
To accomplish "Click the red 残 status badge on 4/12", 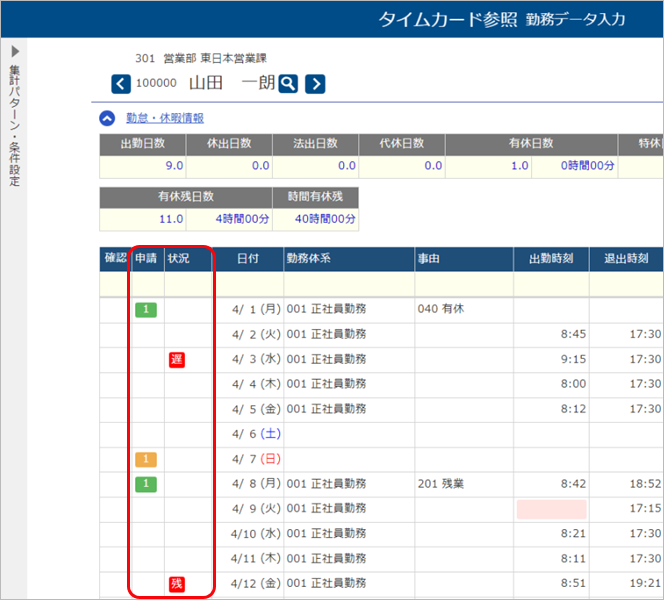I will tap(177, 584).
